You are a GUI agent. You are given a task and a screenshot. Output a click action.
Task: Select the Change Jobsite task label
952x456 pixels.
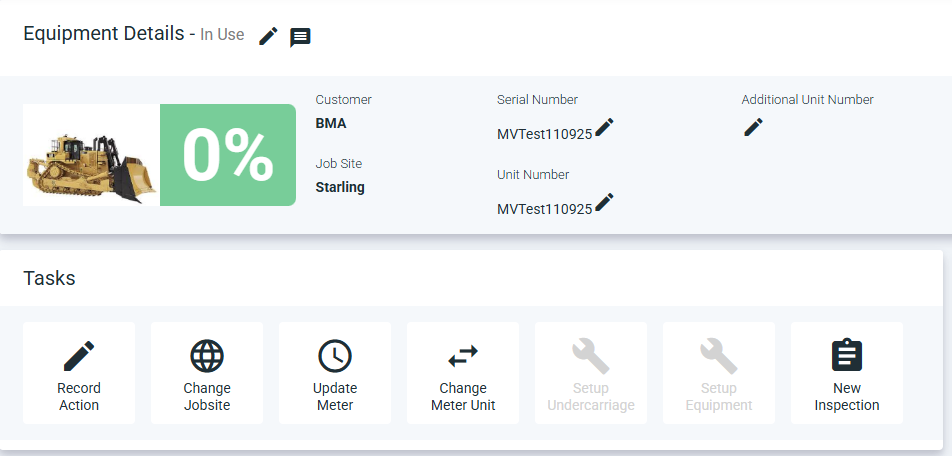[207, 396]
